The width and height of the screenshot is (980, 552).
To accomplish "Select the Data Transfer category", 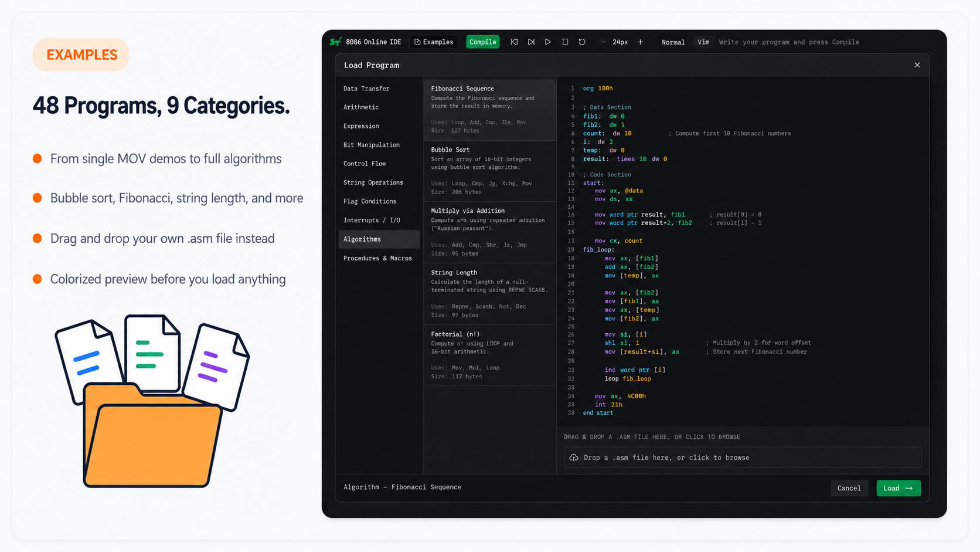I will pos(379,89).
